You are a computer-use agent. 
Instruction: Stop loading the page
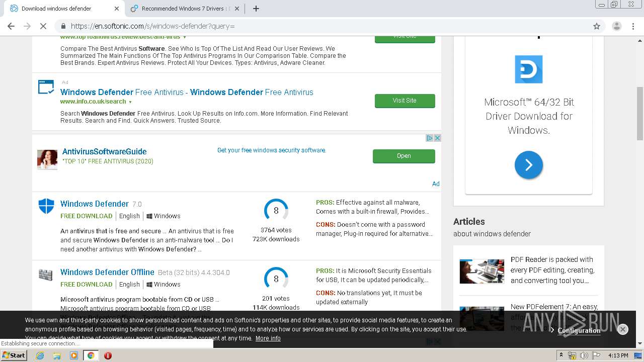pyautogui.click(x=43, y=26)
